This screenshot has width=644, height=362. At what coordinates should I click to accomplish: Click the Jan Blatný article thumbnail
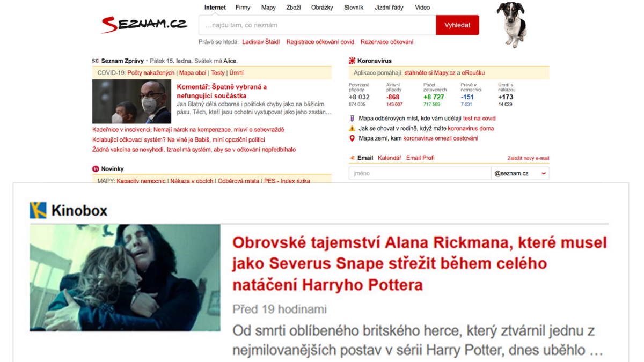coord(131,102)
